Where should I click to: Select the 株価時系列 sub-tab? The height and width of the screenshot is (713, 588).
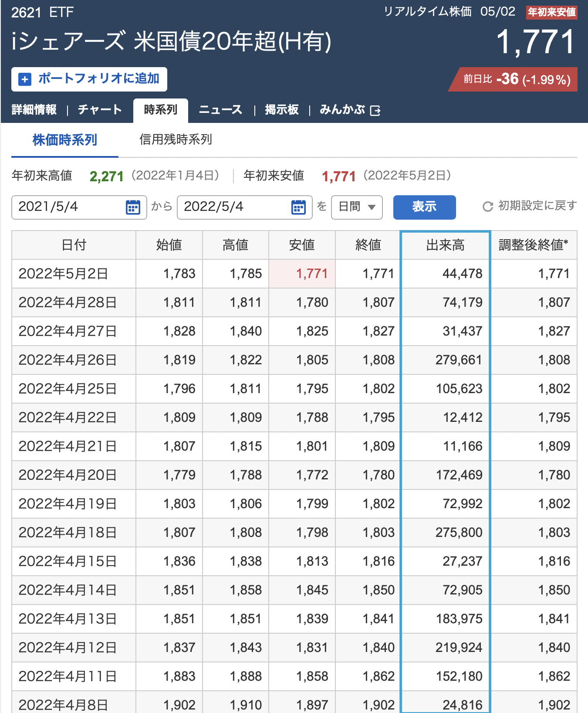coord(65,140)
